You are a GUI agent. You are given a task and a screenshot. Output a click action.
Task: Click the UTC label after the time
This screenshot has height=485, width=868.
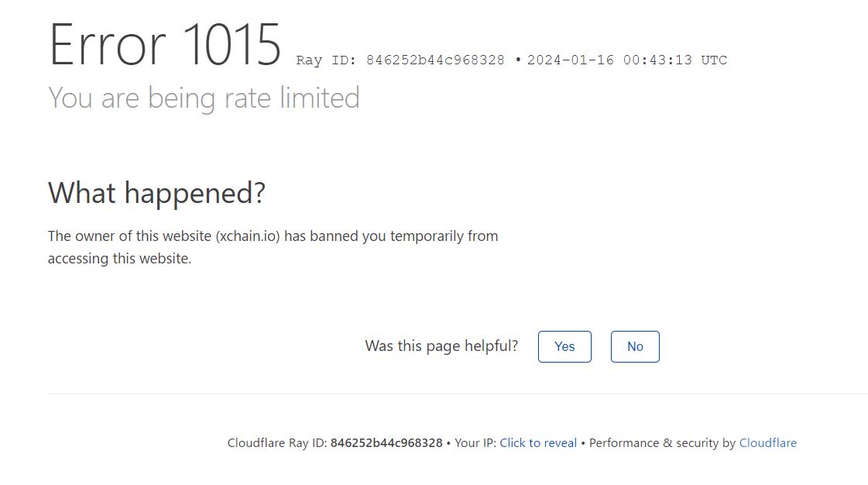click(714, 60)
